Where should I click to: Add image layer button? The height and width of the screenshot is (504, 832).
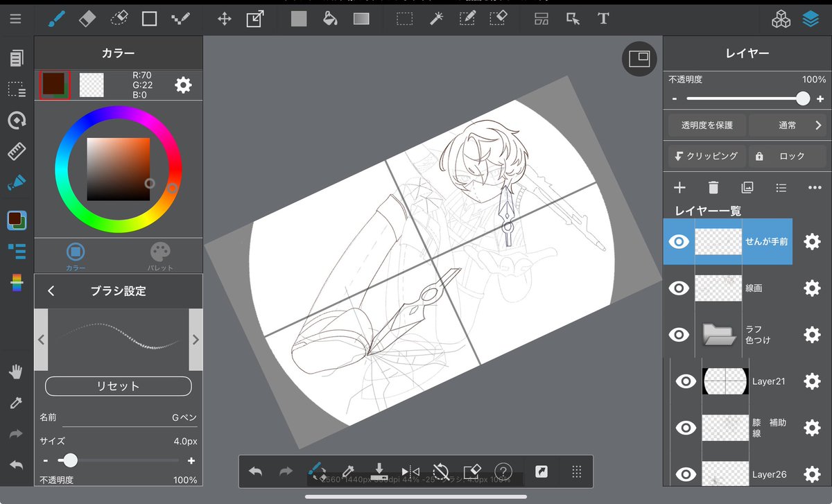(x=747, y=188)
